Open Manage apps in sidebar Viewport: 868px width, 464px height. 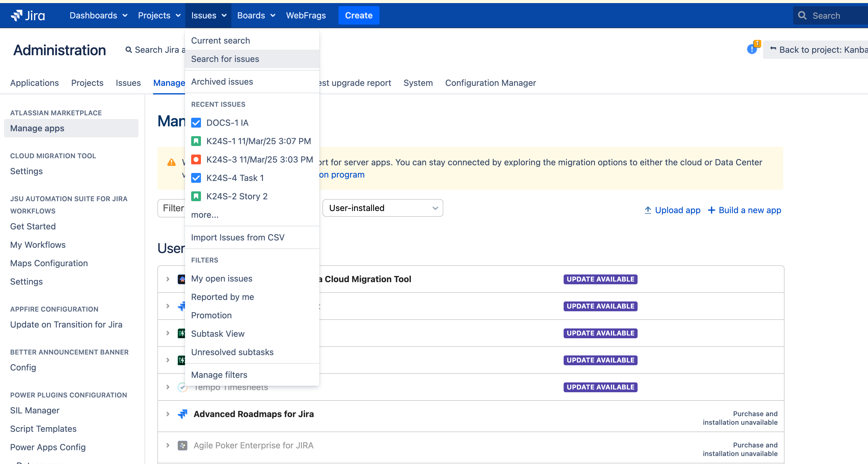click(x=71, y=128)
